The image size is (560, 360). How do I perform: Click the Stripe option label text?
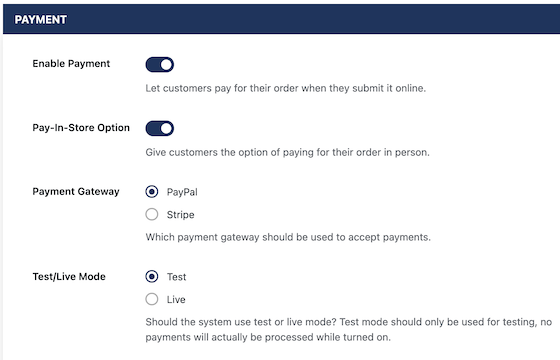181,215
